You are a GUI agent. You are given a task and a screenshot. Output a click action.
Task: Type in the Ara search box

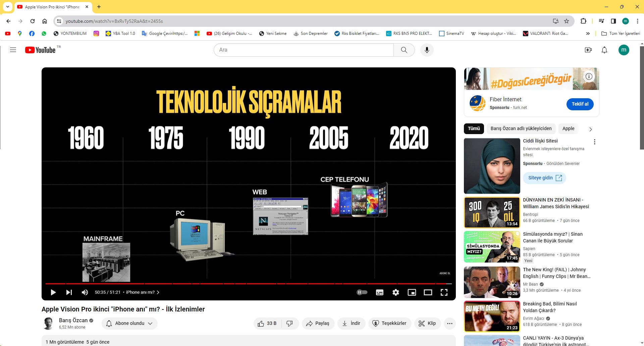pos(304,50)
